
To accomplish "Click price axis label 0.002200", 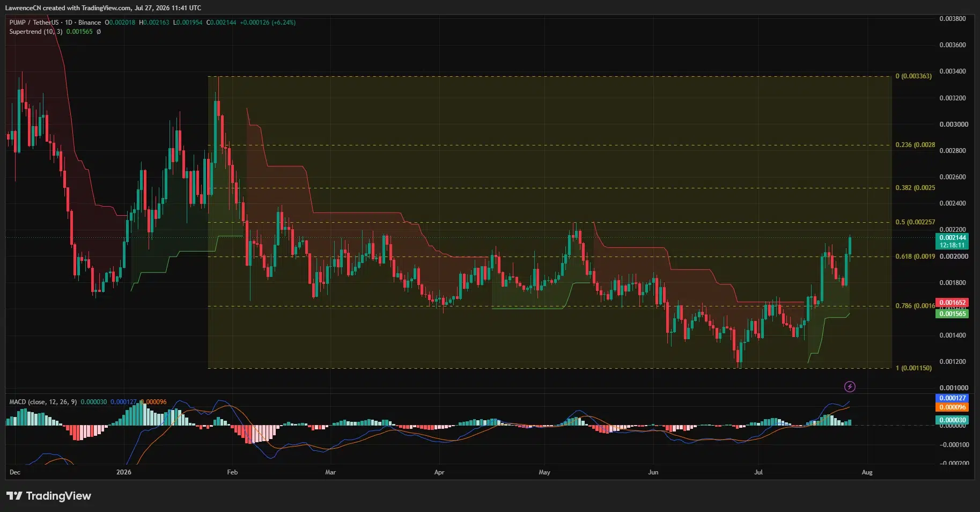I will [953, 230].
